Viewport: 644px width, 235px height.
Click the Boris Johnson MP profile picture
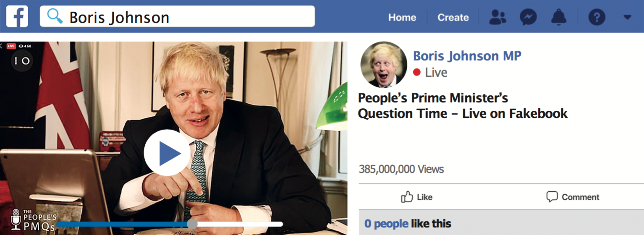[384, 65]
